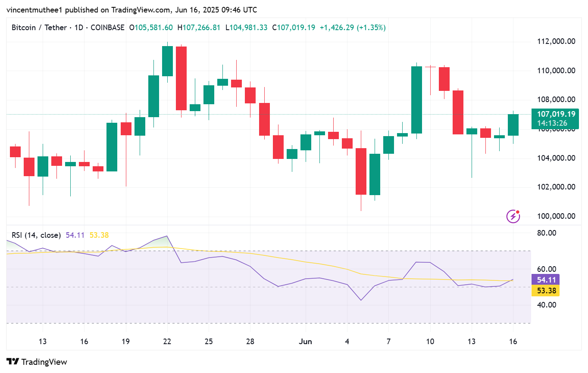Click the 22 date label on time axis
588x373 pixels.
(x=167, y=342)
